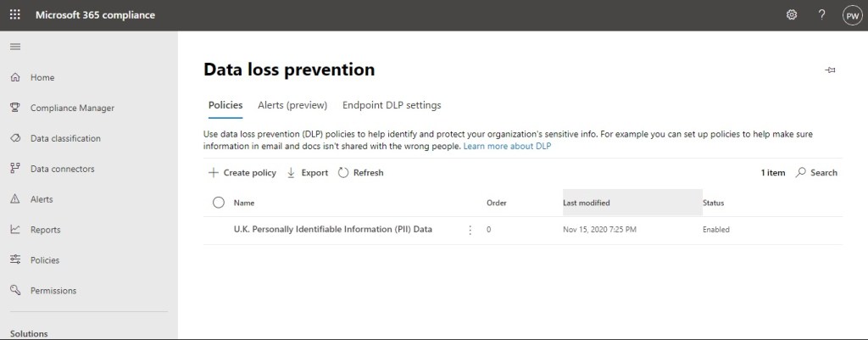
Task: Click the Create policy button
Action: [x=242, y=173]
